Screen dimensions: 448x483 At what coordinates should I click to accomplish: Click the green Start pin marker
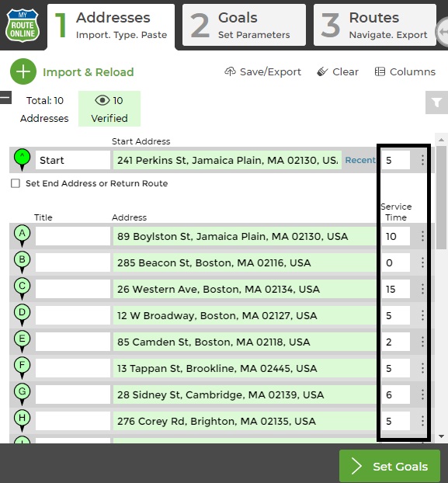pos(23,159)
